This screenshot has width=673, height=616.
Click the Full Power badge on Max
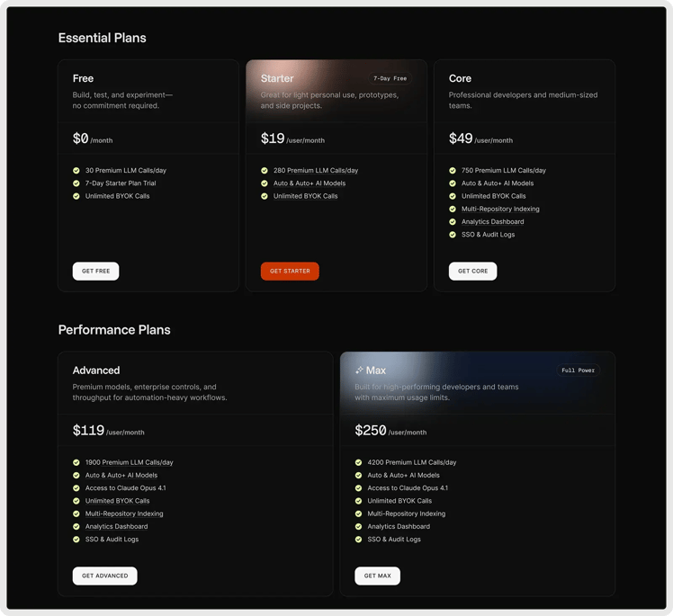578,370
